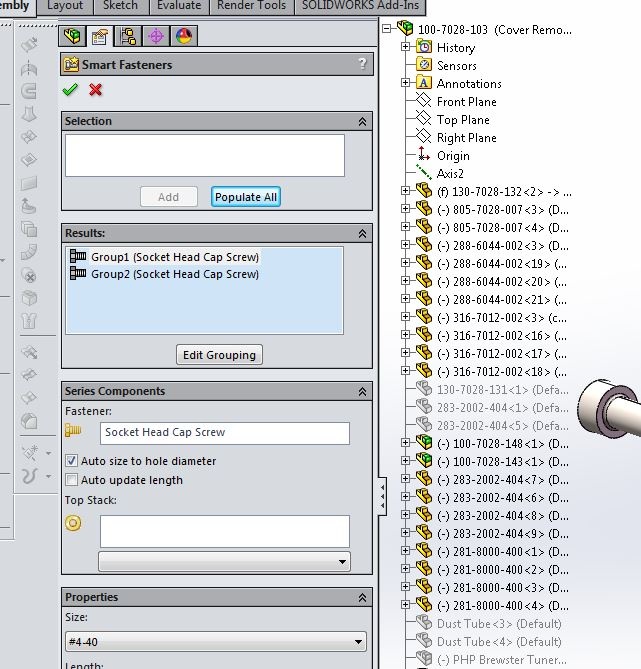Collapse the Selection section
This screenshot has width=641, height=669.
[x=362, y=122]
